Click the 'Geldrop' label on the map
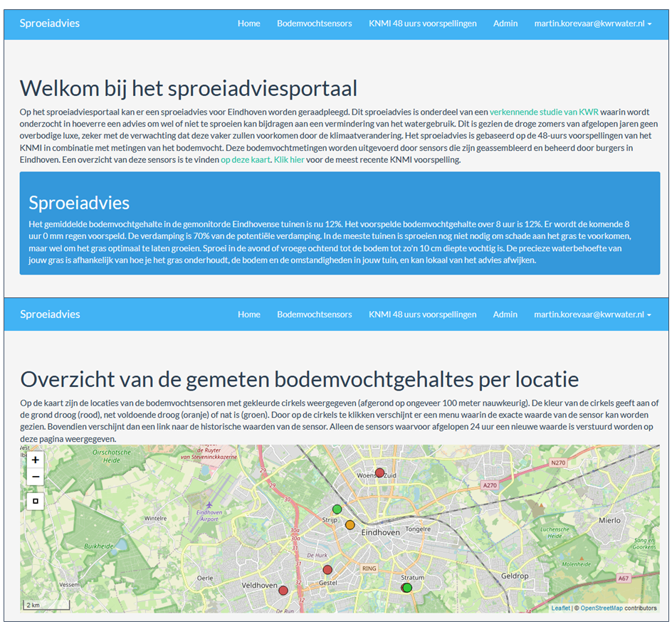 pyautogui.click(x=515, y=576)
